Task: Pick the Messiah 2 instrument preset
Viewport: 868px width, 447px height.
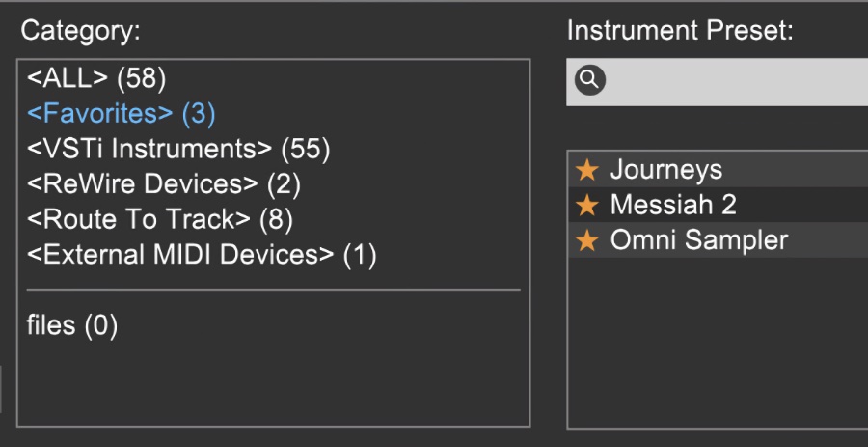Action: click(718, 205)
